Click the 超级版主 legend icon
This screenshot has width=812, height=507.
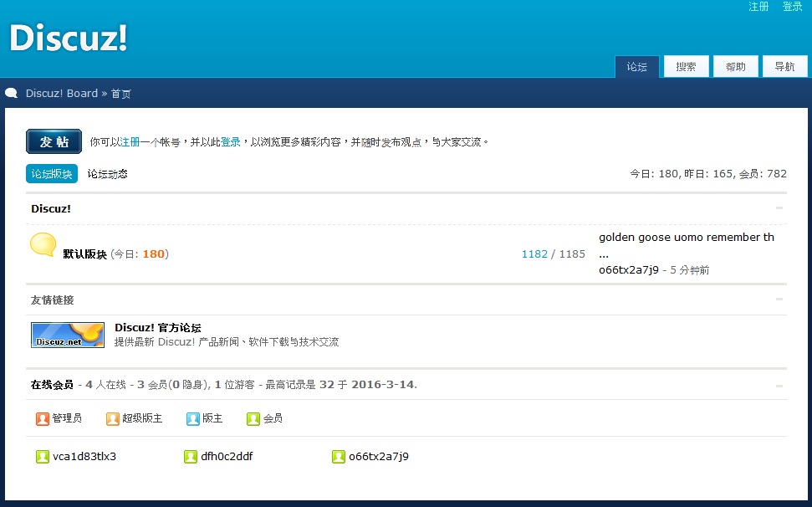112,418
